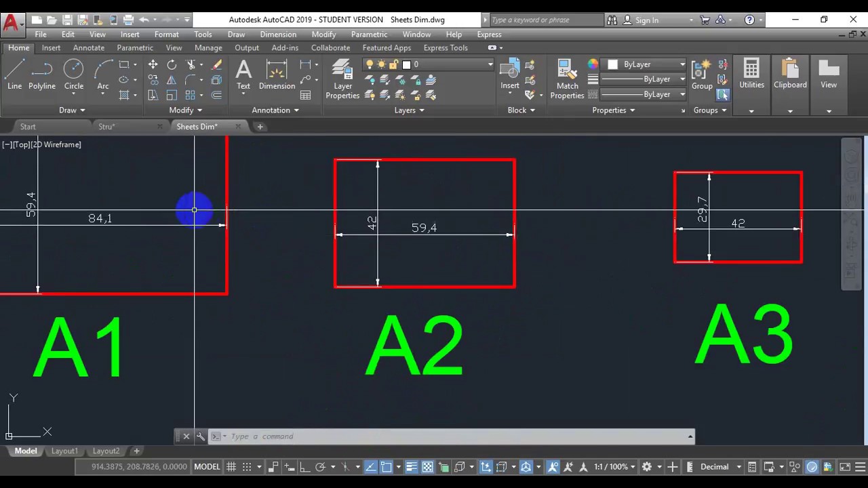
Task: Click the Scale tool icon
Action: 172,96
